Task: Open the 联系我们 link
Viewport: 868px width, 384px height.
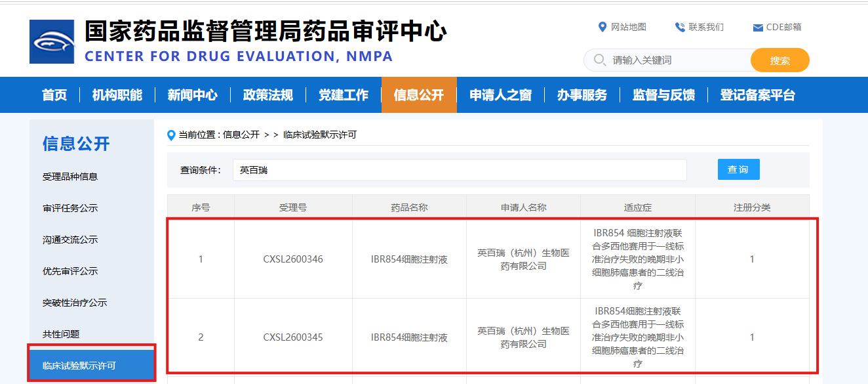Action: [x=706, y=27]
